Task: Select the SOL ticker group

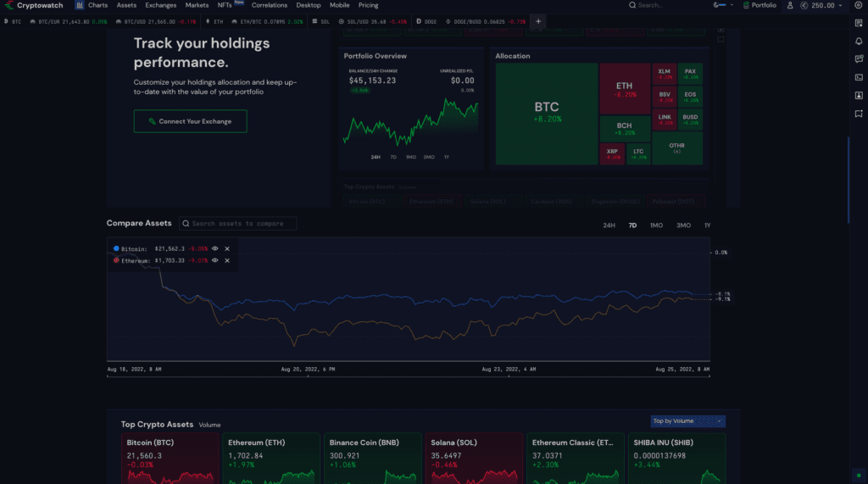Action: 321,21
